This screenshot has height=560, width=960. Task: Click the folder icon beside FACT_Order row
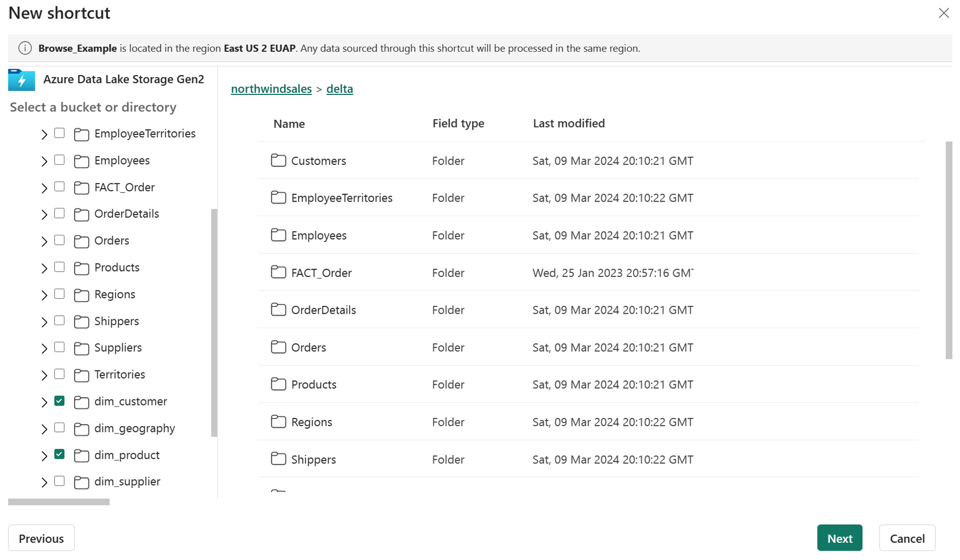pos(278,272)
